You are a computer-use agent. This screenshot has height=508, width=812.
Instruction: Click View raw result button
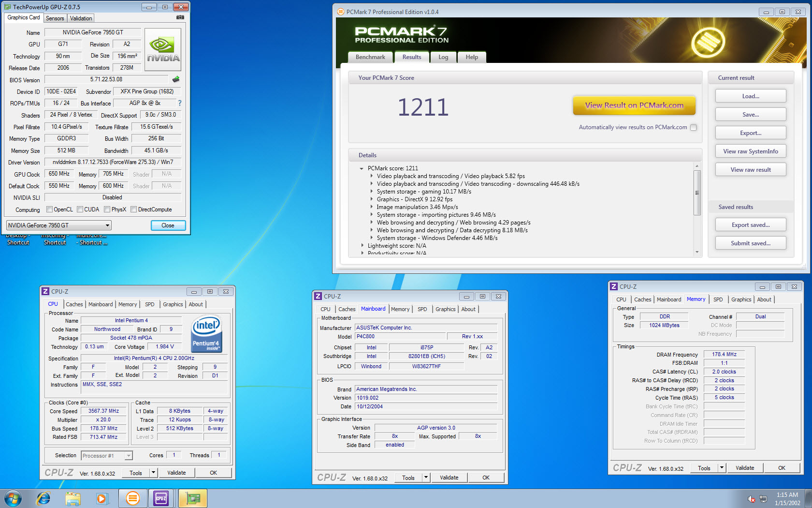tap(751, 170)
